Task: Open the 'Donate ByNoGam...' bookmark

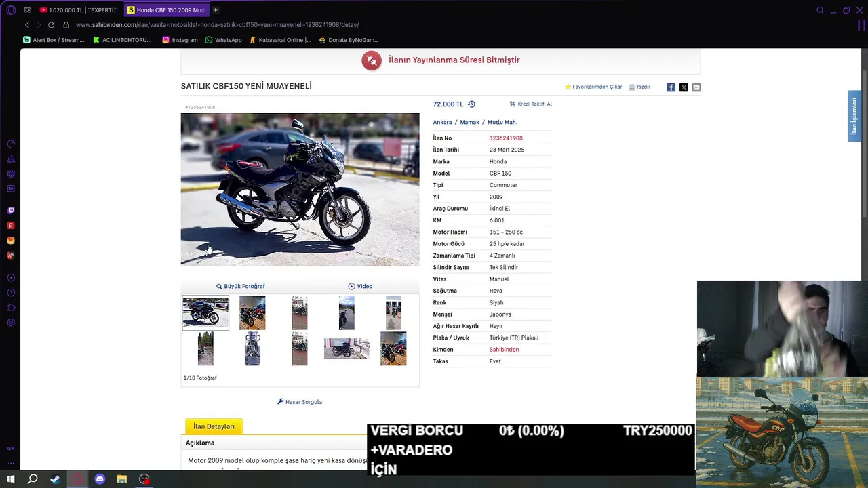Action: [x=349, y=40]
